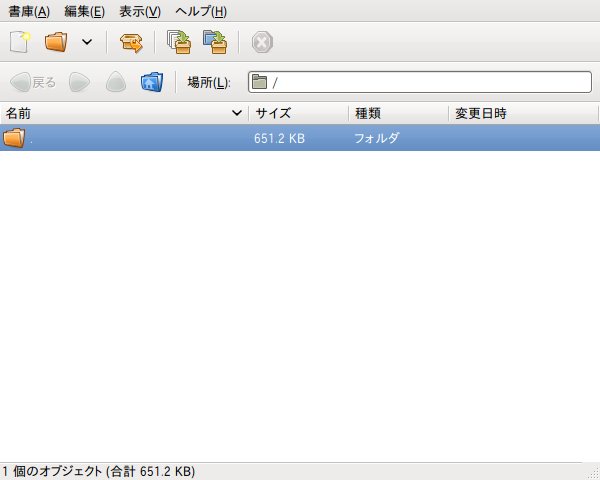
Task: Open the ヘルプ(H) menu
Action: tap(201, 11)
